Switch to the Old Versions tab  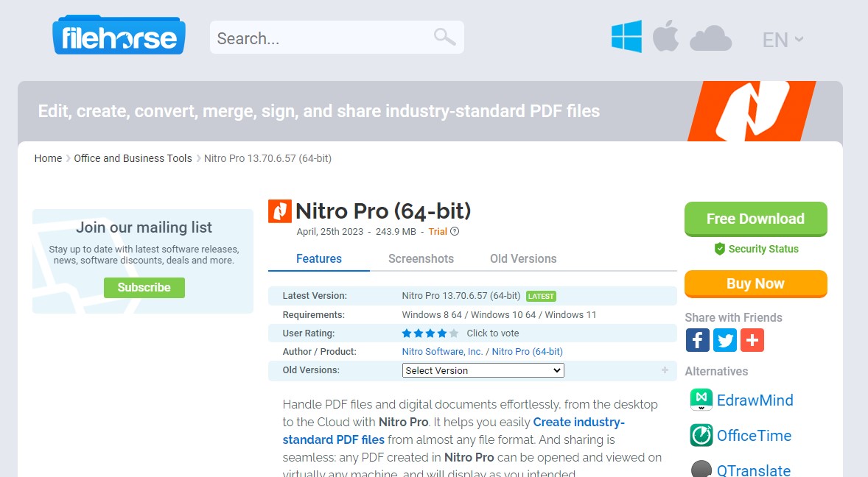point(523,258)
